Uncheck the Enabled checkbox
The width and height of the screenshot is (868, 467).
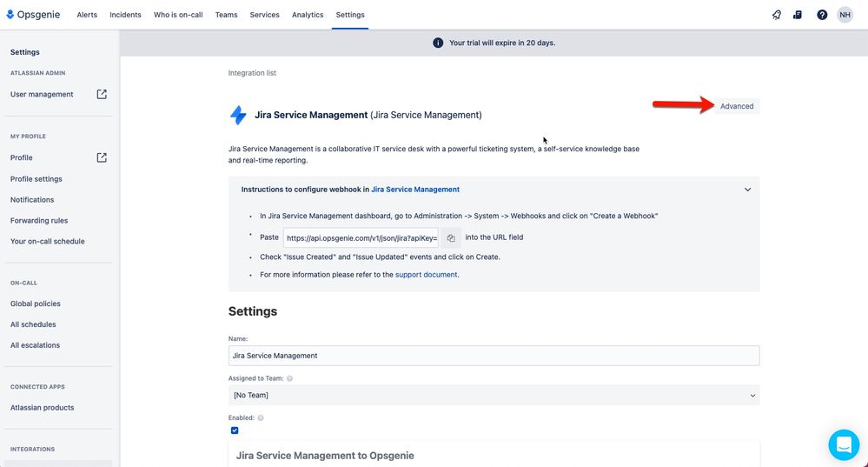click(235, 430)
